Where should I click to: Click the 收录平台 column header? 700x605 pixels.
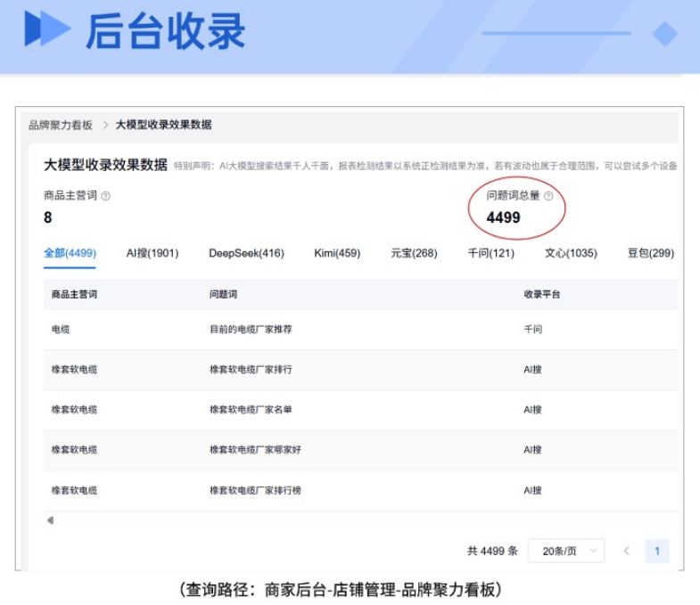tap(541, 294)
